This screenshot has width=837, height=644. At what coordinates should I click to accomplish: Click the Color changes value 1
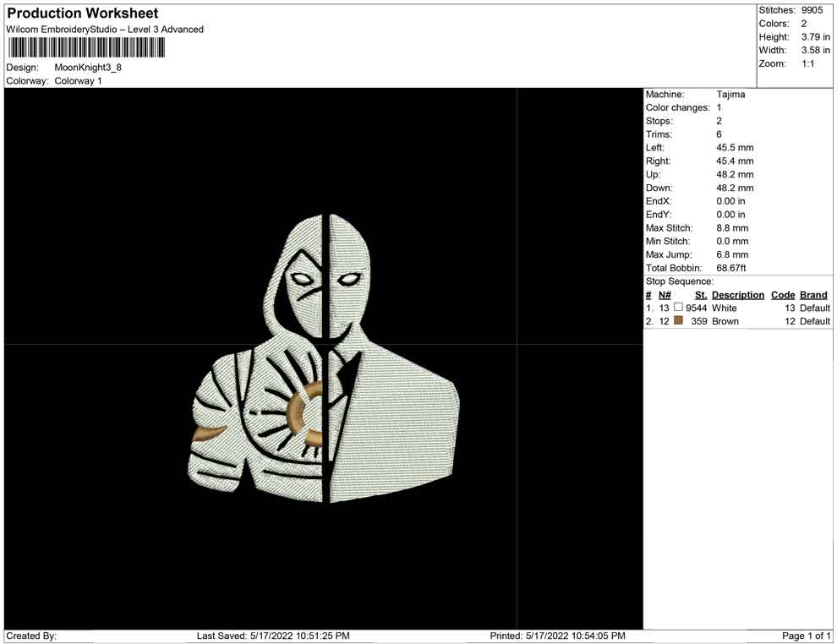(x=719, y=108)
